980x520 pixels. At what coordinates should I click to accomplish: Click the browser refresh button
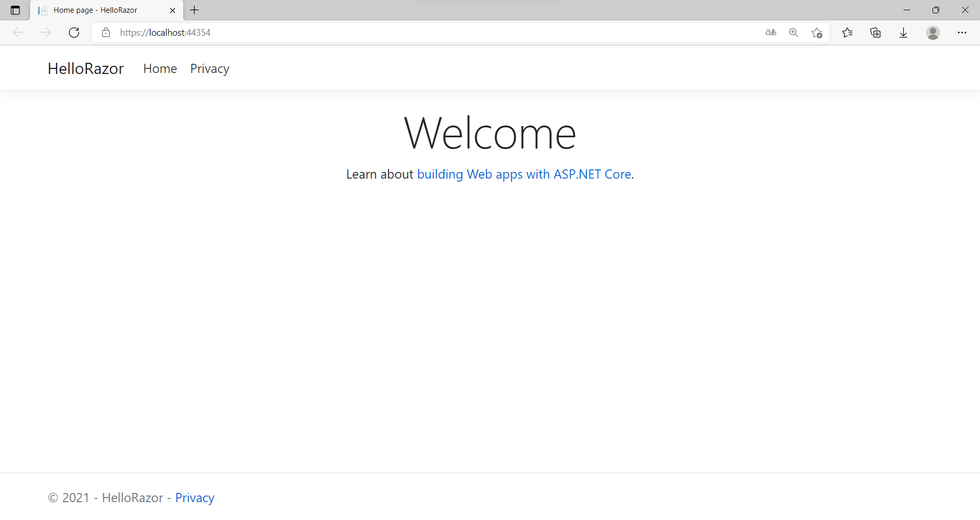pyautogui.click(x=74, y=33)
